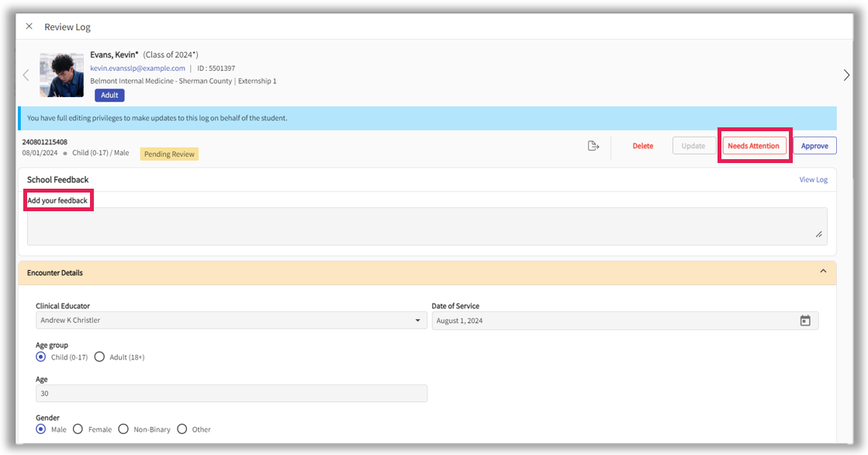Image resolution: width=868 pixels, height=455 pixels.
Task: Click the Age input field
Action: tap(231, 394)
